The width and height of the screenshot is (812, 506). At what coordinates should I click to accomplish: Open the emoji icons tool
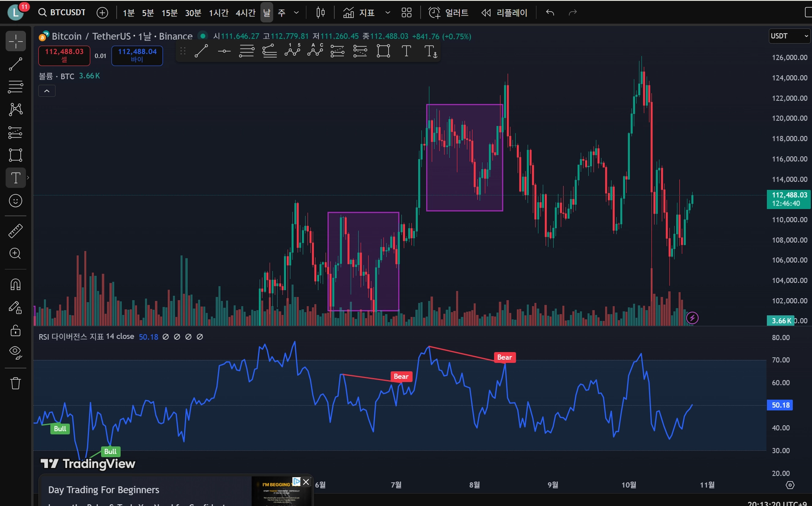16,201
